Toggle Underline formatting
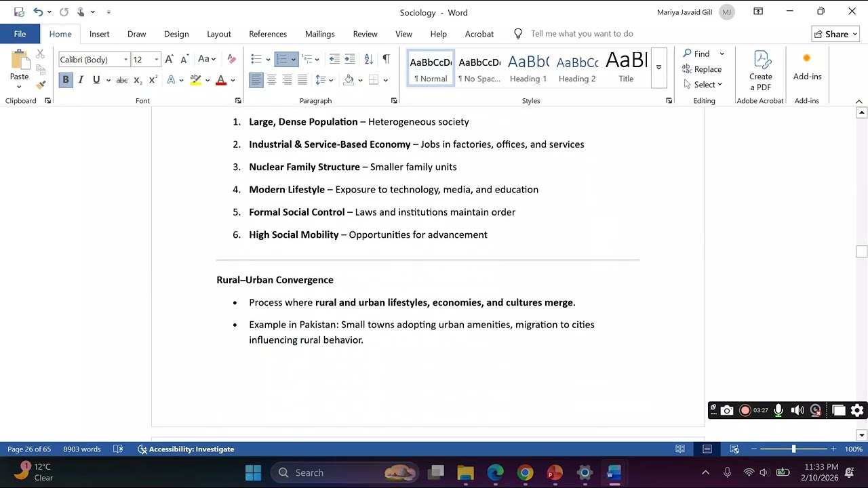Image resolution: width=868 pixels, height=488 pixels. click(x=96, y=80)
